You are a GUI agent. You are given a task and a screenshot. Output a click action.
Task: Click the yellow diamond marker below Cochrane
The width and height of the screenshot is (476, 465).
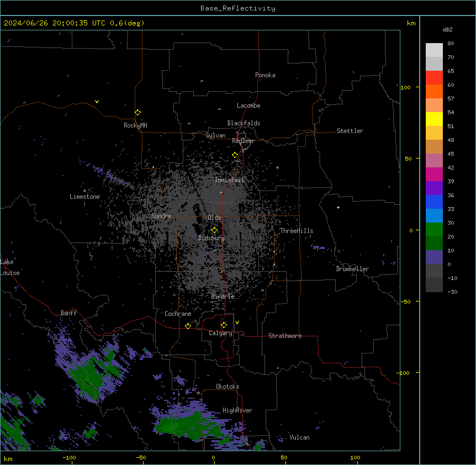click(x=188, y=326)
